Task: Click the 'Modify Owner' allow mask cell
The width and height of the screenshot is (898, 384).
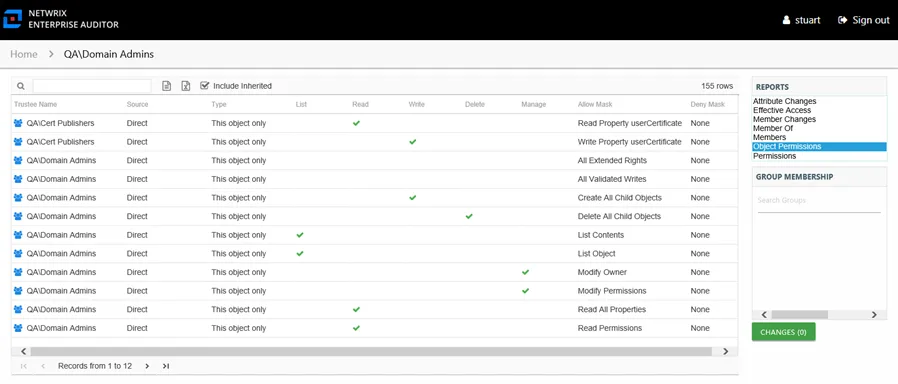Action: (602, 272)
